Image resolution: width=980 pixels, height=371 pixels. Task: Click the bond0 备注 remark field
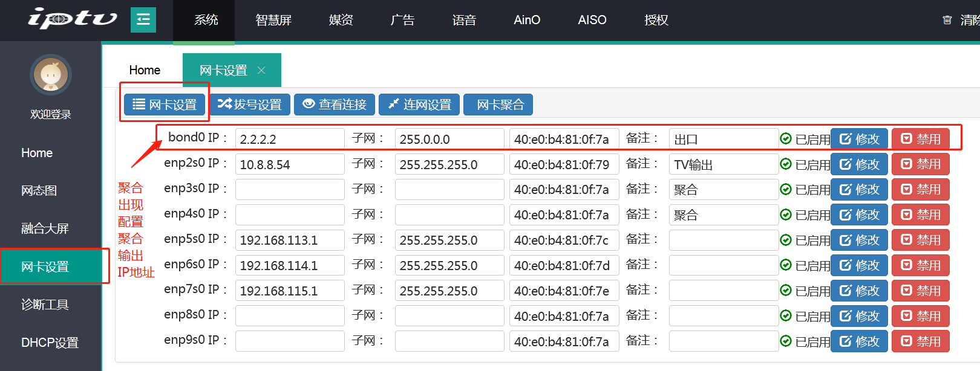tap(724, 139)
